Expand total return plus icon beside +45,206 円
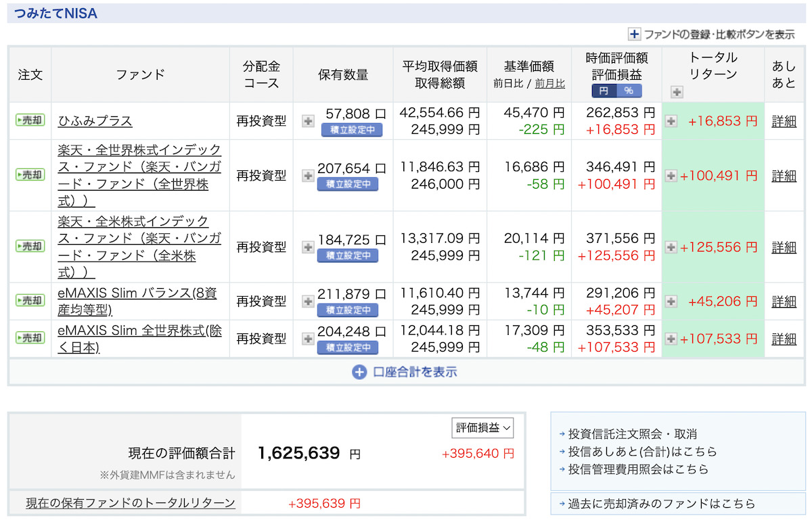Viewport: 812px width, 520px height. (x=671, y=301)
